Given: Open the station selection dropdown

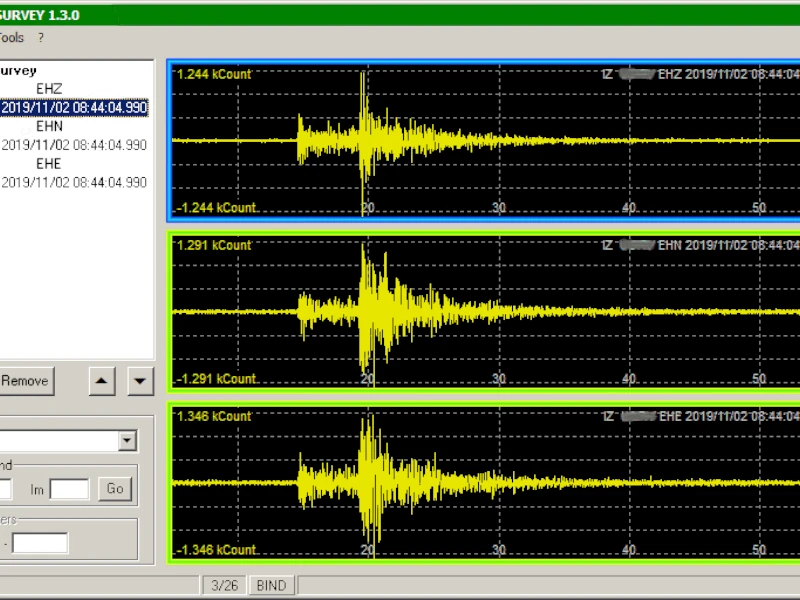Looking at the screenshot, I should coord(126,440).
